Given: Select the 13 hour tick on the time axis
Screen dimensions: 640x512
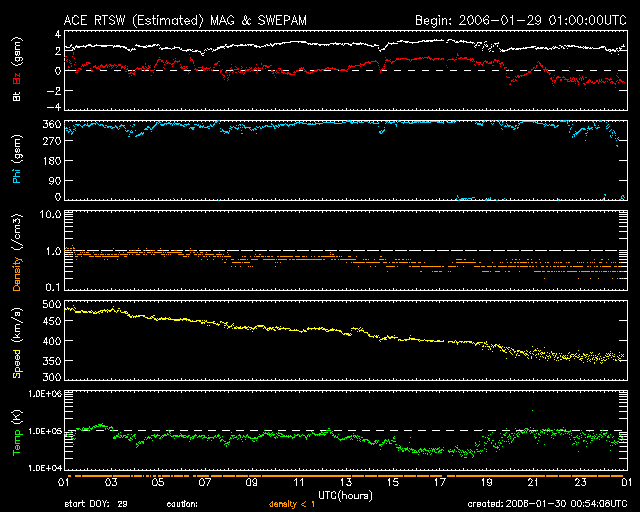Looking at the screenshot, I should point(347,482).
